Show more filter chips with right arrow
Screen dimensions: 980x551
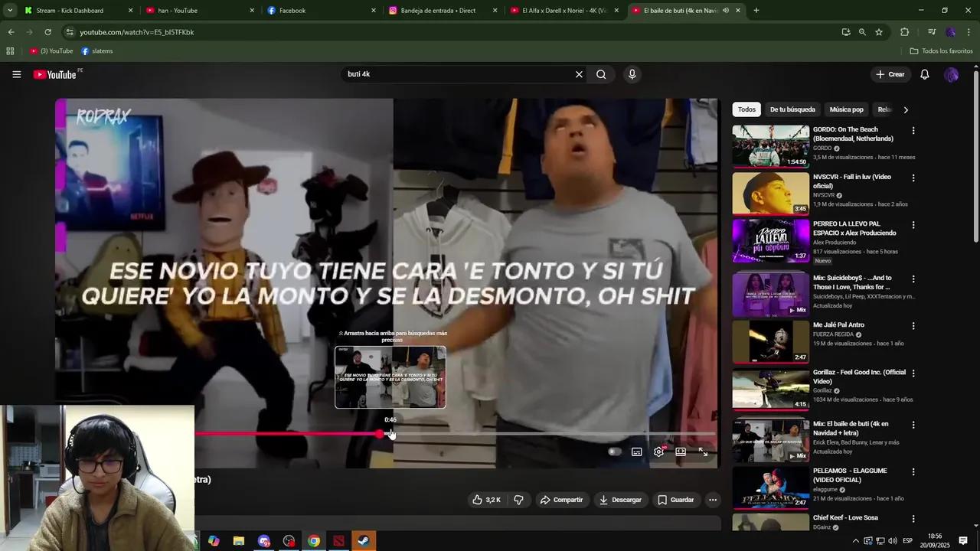pyautogui.click(x=906, y=109)
